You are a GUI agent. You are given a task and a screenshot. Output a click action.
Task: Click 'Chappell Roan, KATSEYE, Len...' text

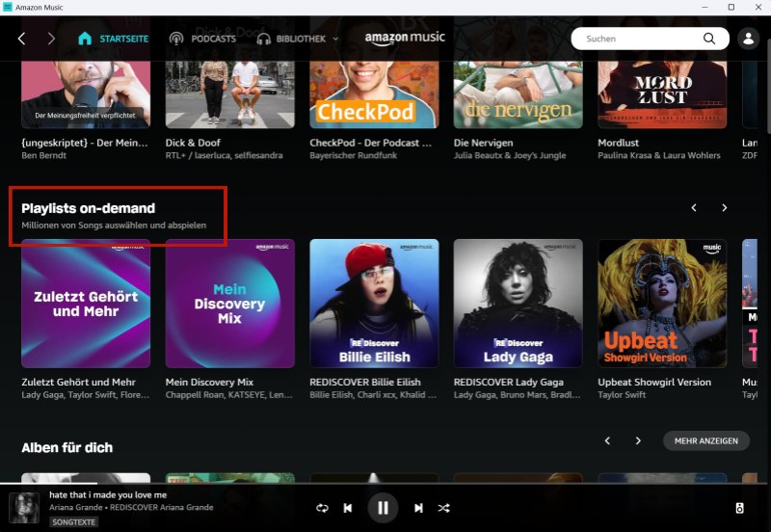pyautogui.click(x=229, y=395)
